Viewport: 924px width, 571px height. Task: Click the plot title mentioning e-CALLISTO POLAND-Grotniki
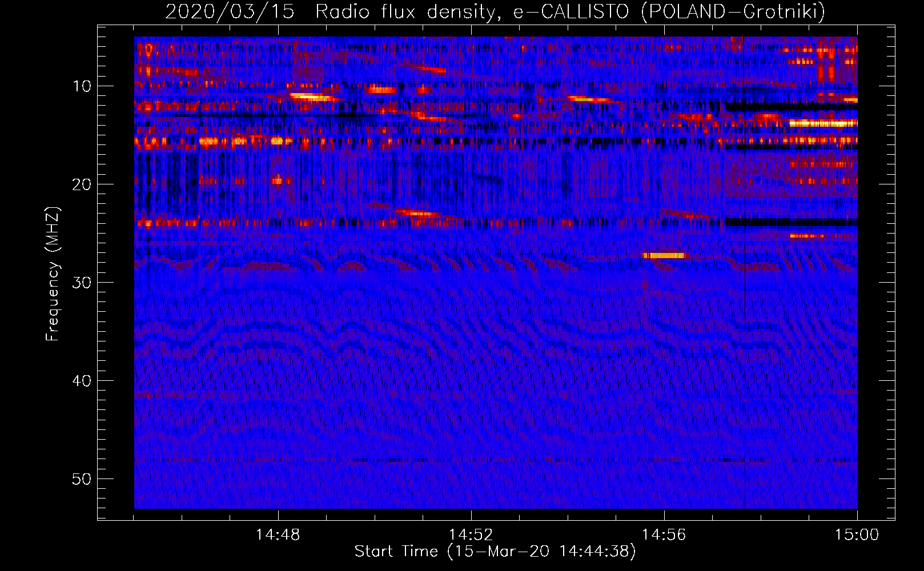[495, 11]
